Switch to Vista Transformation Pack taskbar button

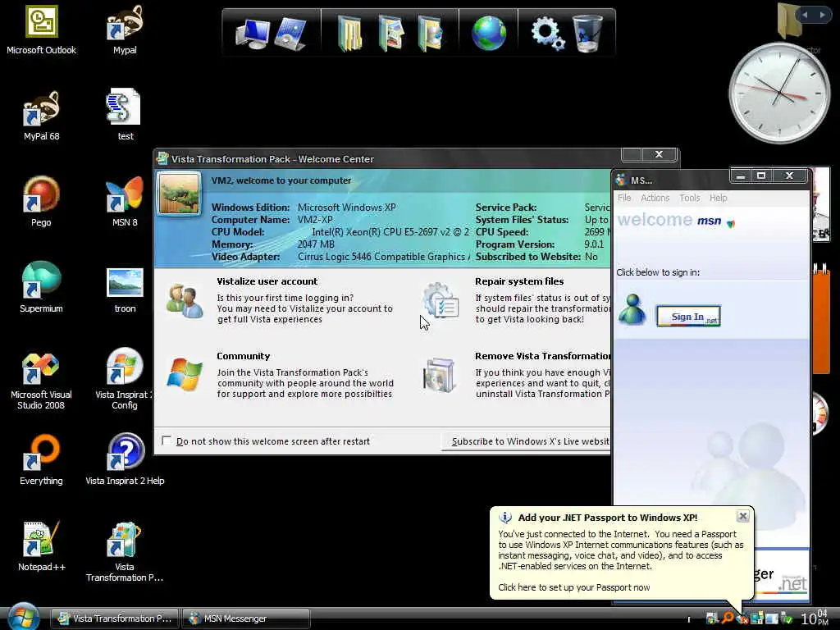tap(115, 619)
